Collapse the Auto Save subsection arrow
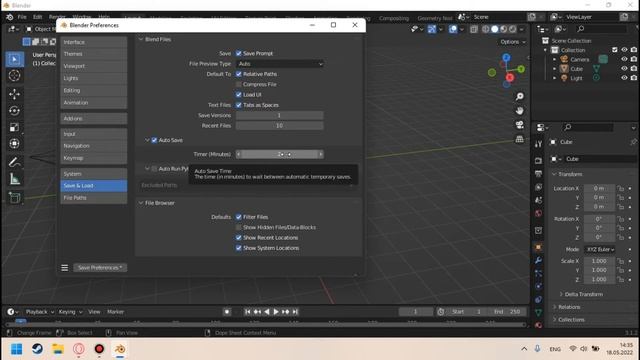 (147, 140)
